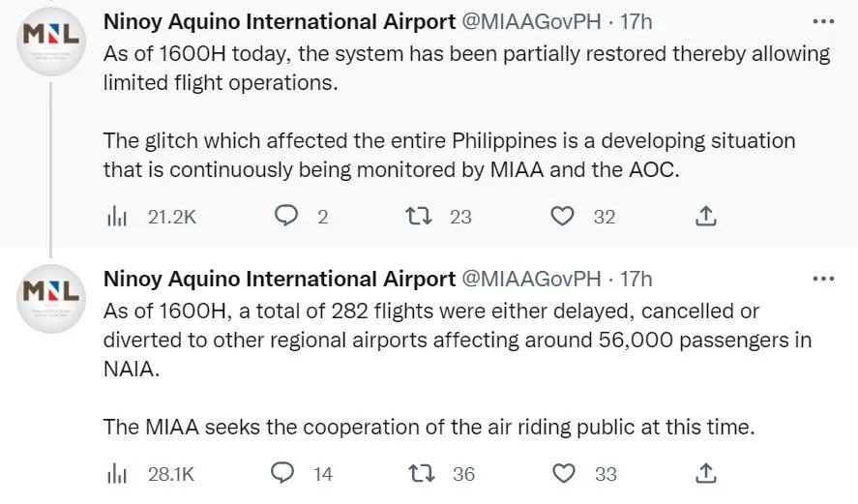Like the tweet with 33 likes
This screenshot has width=858, height=504.
[x=562, y=473]
